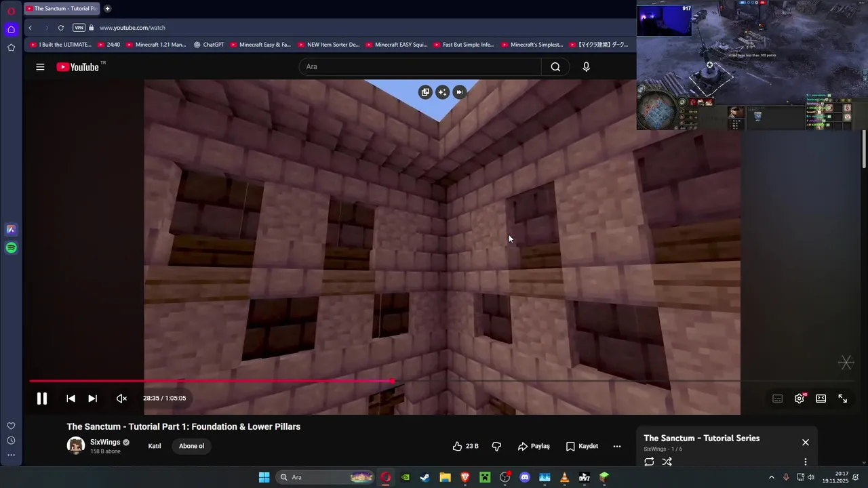The height and width of the screenshot is (488, 868).
Task: Toggle subtitles button in player
Action: pos(778,399)
